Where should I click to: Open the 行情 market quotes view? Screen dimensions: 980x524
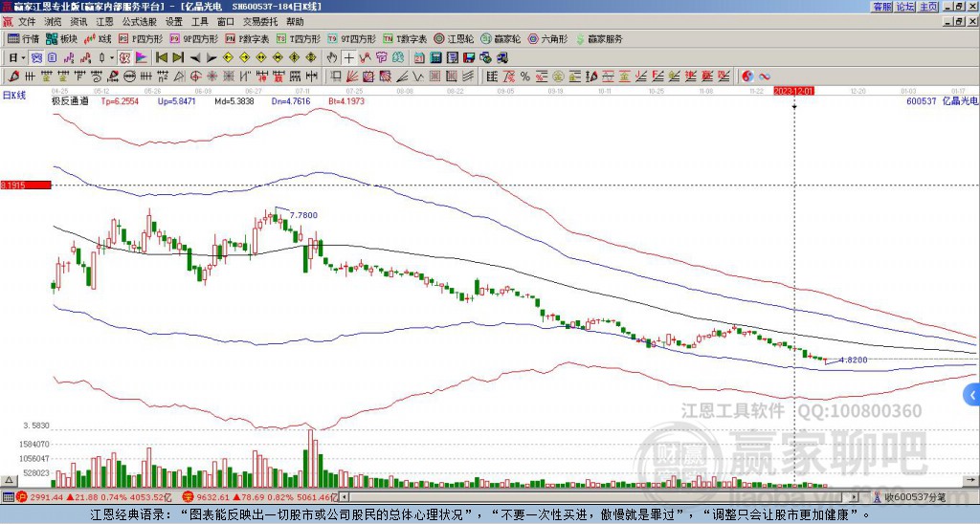click(x=23, y=38)
